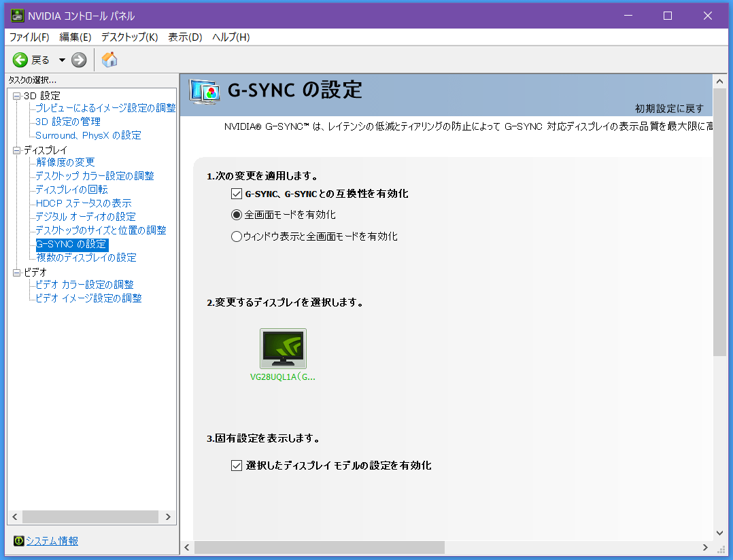Open ビデオ カラー設定の調整 page
This screenshot has width=733, height=560.
click(84, 285)
